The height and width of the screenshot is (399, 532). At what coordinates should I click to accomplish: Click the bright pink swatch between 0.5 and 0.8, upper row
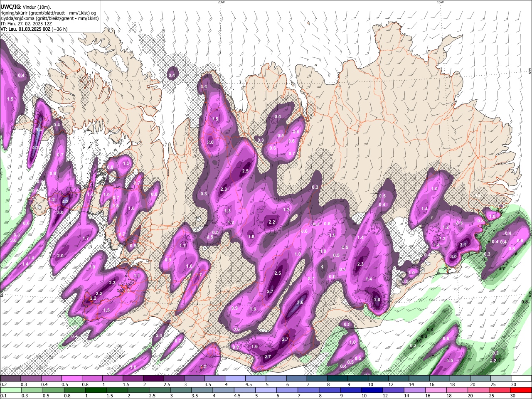[x=71, y=379]
